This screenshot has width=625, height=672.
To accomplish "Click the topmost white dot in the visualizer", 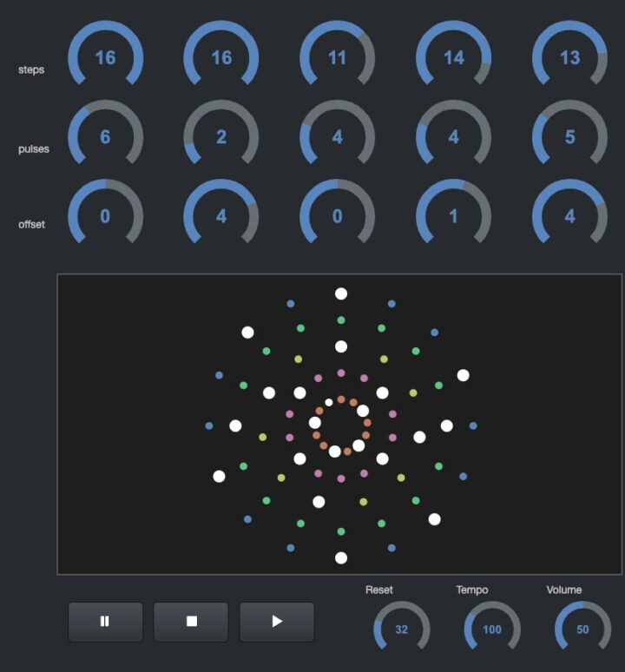I will (x=341, y=294).
